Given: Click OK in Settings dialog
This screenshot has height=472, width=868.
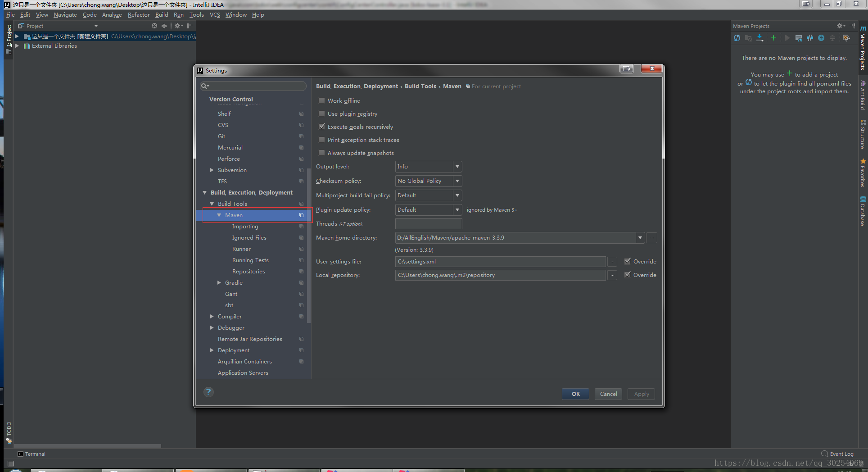Looking at the screenshot, I should (x=575, y=394).
